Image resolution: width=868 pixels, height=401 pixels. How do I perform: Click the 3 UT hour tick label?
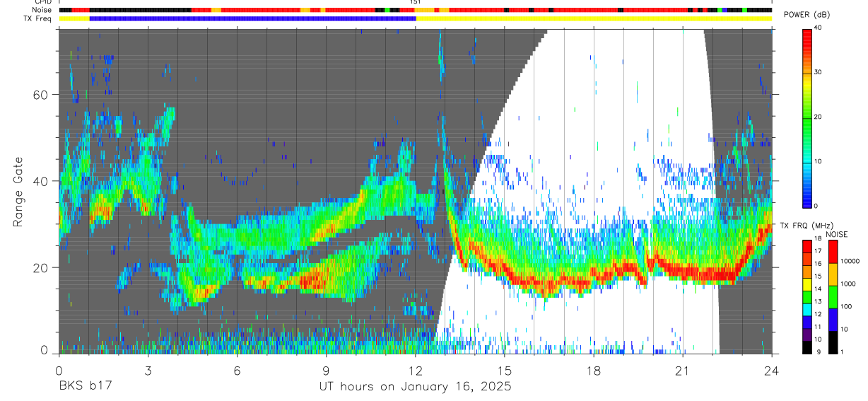tap(148, 370)
